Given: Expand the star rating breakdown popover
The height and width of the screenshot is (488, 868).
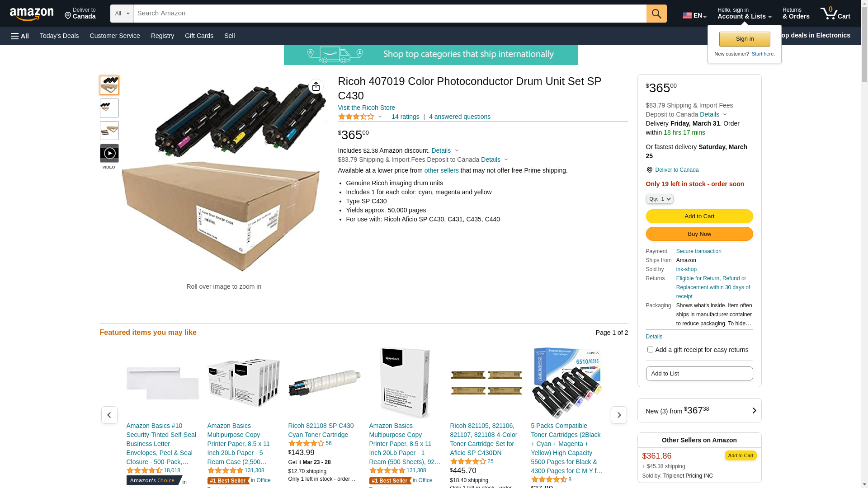Looking at the screenshot, I should click(360, 117).
